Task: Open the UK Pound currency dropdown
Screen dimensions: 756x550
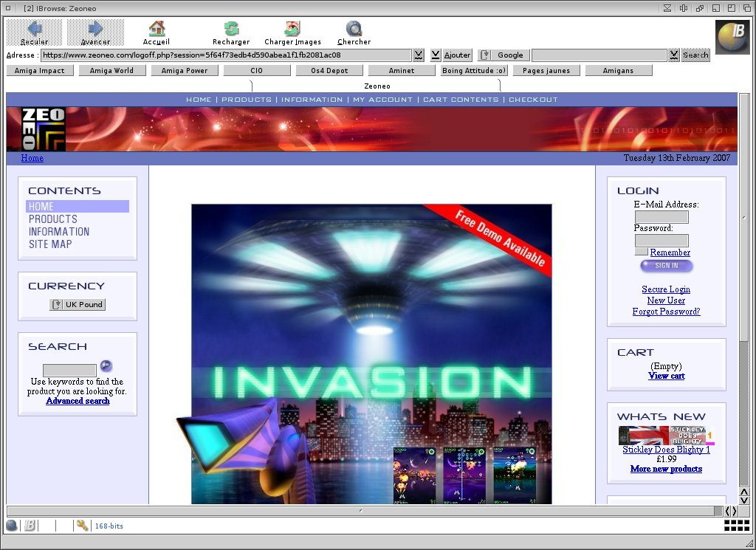Action: pyautogui.click(x=77, y=304)
